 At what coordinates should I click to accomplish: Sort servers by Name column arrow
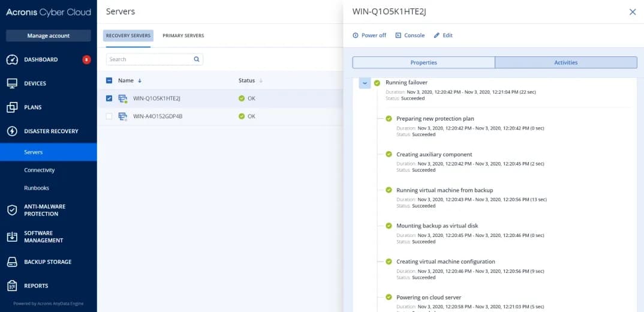(x=140, y=80)
